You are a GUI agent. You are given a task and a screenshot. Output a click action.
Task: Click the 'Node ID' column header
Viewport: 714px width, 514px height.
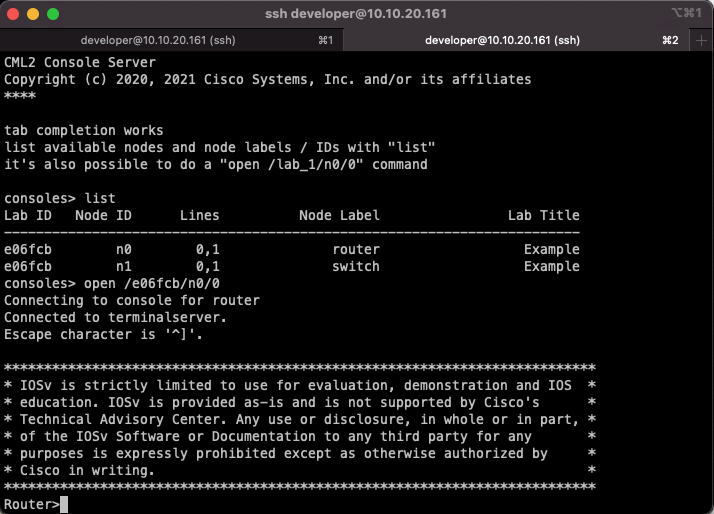click(103, 215)
